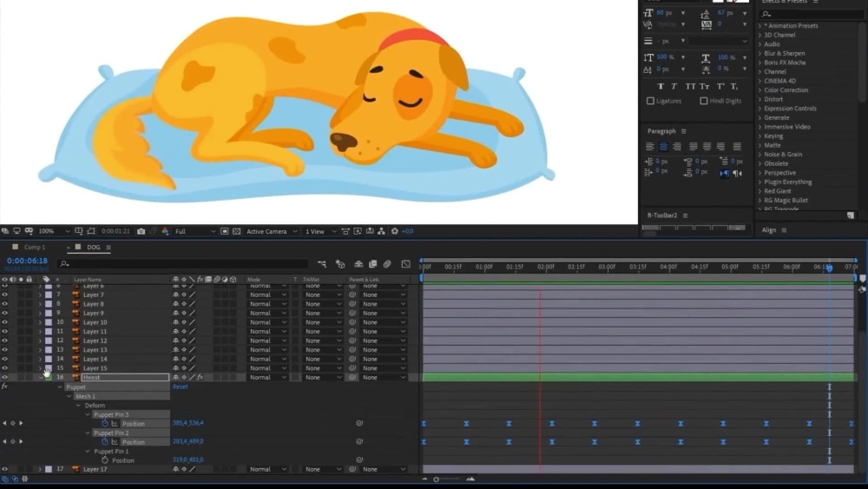The height and width of the screenshot is (489, 868).
Task: Collapse the Mesh 1 group
Action: [69, 396]
